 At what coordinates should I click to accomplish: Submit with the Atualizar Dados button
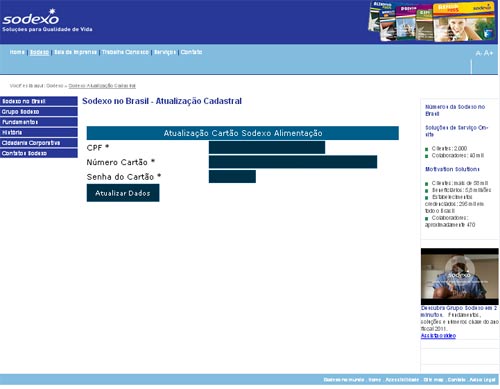tap(123, 193)
